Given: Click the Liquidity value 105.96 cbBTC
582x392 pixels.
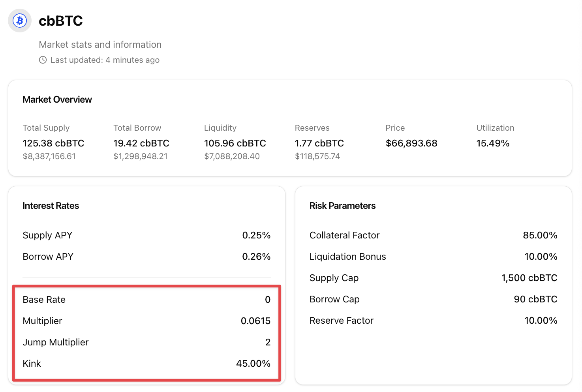Looking at the screenshot, I should (x=235, y=143).
